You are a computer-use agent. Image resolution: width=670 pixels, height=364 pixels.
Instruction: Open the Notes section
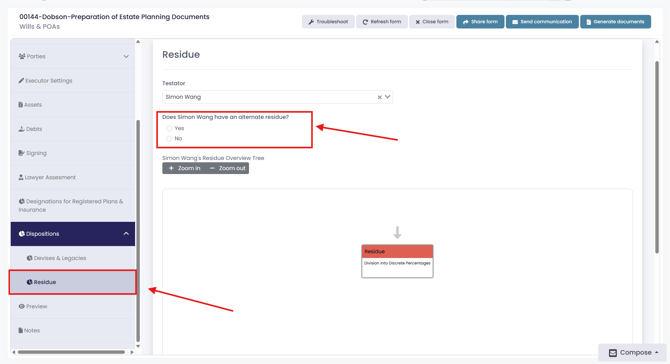click(73, 330)
